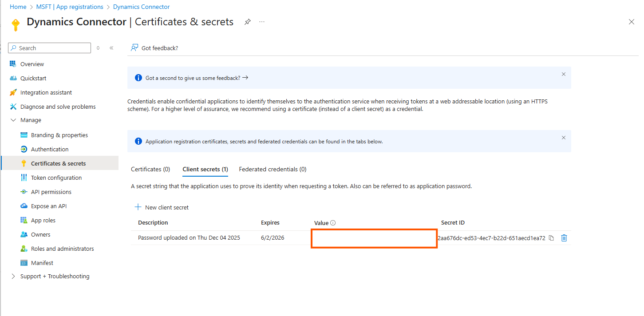The width and height of the screenshot is (644, 316).
Task: Dismiss the feedback banner
Action: tap(563, 74)
